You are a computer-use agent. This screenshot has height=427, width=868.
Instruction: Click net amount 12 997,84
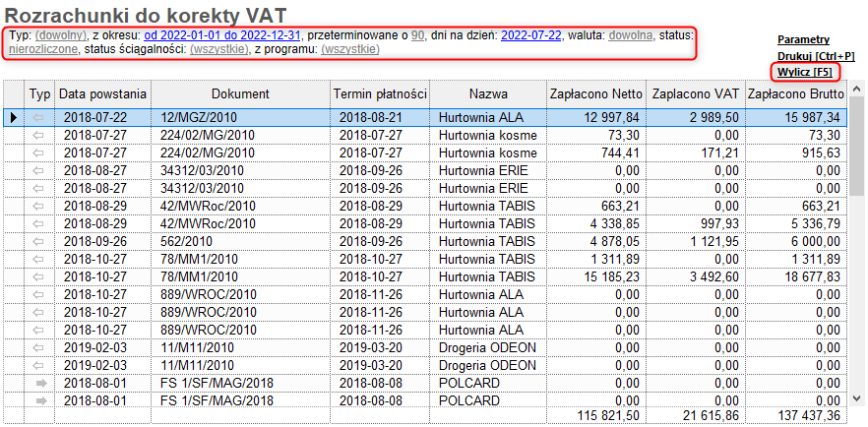pos(611,117)
